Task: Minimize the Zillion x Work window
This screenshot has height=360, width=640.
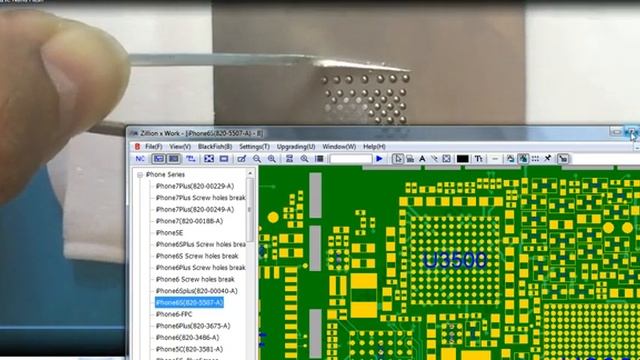Action: [x=616, y=132]
